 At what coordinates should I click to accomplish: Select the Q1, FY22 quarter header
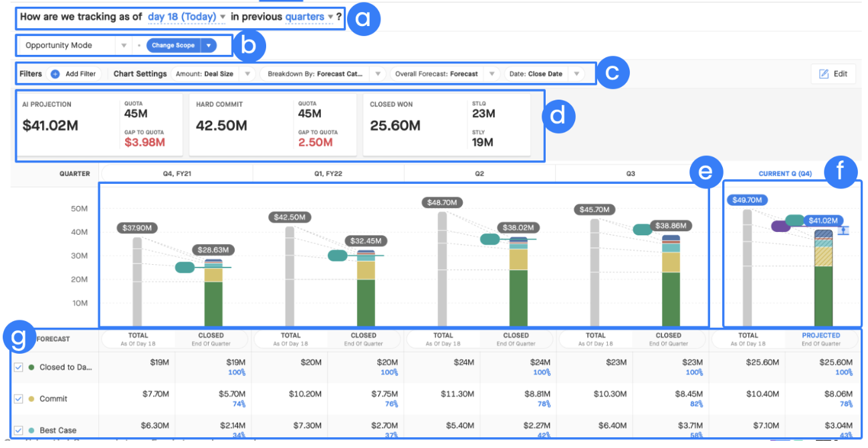[x=329, y=174]
